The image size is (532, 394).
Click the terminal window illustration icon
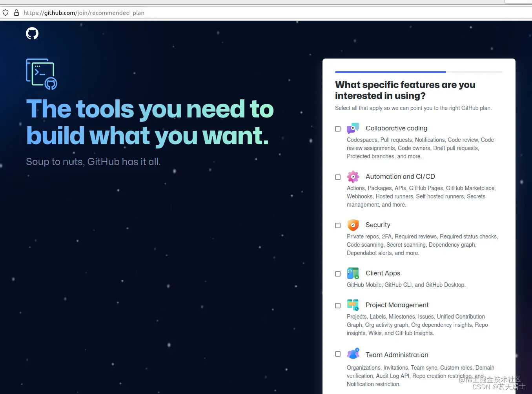(x=42, y=74)
